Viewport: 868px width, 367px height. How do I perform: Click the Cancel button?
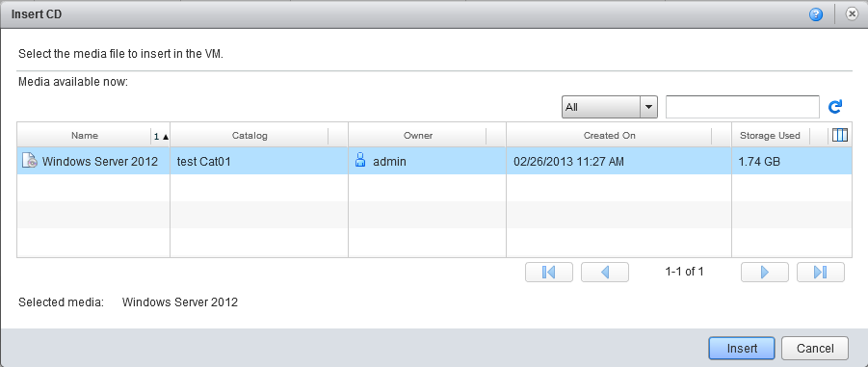(x=815, y=349)
